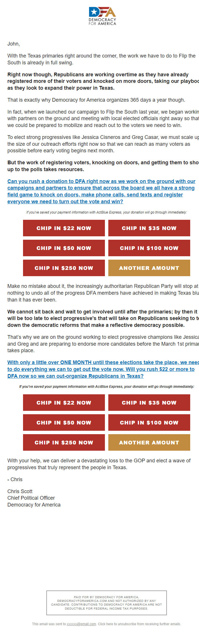Choose Another Amount in the top donation block
Image resolution: width=199 pixels, height=644 pixels.
click(x=149, y=268)
